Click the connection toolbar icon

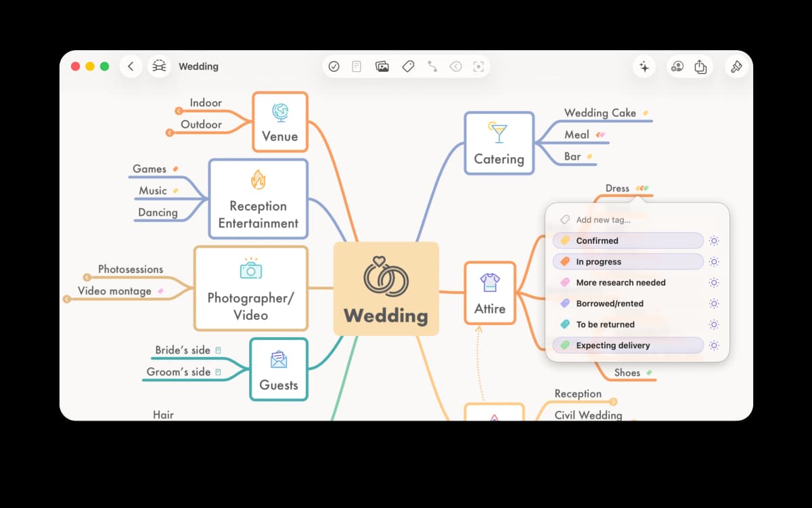(x=432, y=66)
